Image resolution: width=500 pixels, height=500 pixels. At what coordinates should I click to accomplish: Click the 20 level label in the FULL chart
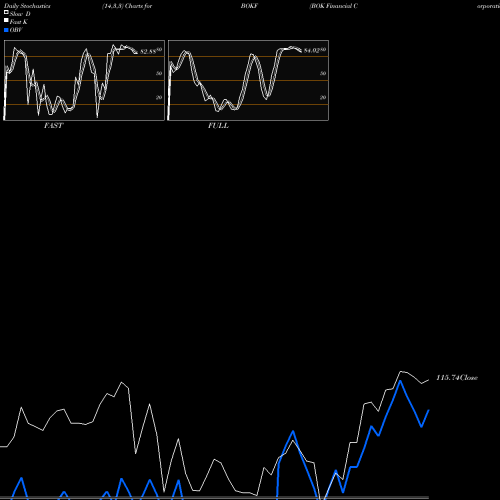(323, 97)
